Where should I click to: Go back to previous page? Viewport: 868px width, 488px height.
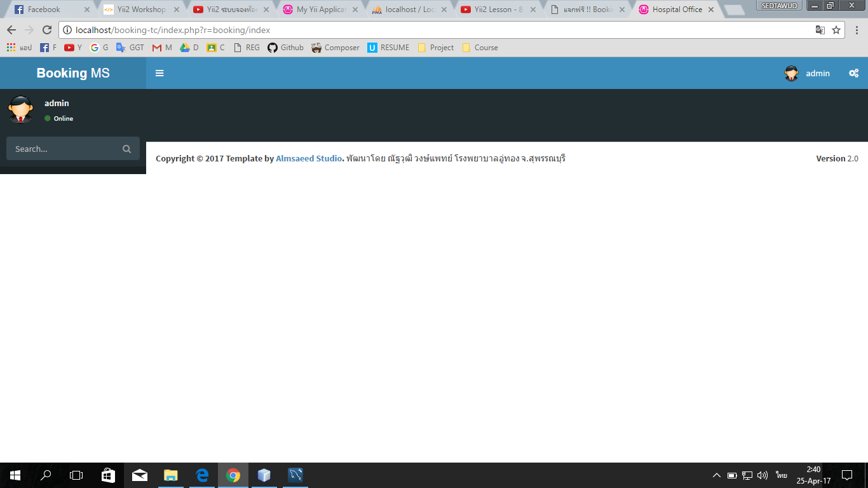click(x=11, y=30)
